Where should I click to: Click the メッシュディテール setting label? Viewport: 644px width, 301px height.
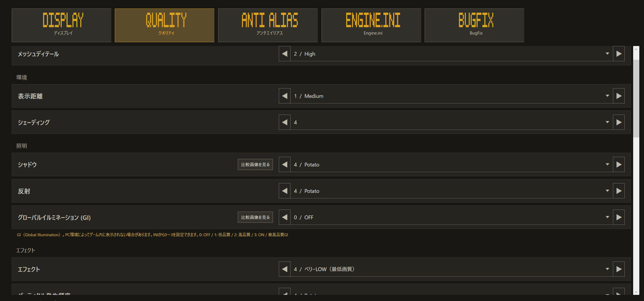[x=38, y=54]
